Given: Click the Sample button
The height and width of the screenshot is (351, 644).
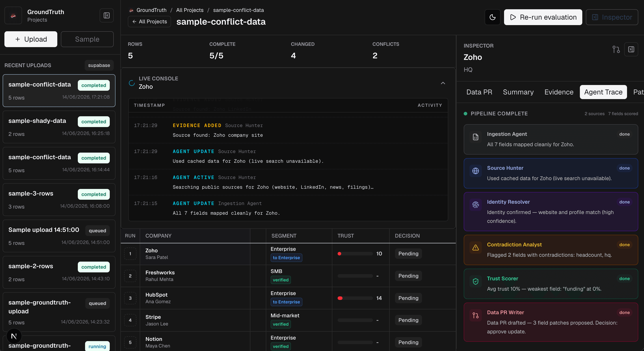Looking at the screenshot, I should tap(87, 39).
